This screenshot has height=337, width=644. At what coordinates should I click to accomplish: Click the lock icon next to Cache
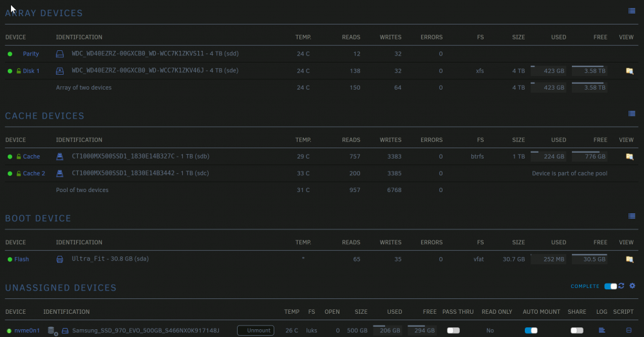pos(19,157)
